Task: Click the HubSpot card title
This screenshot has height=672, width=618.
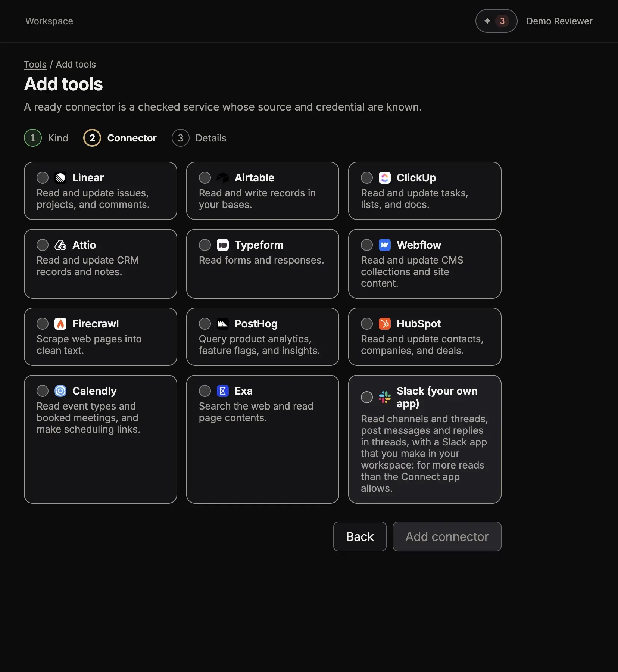Action: tap(419, 324)
